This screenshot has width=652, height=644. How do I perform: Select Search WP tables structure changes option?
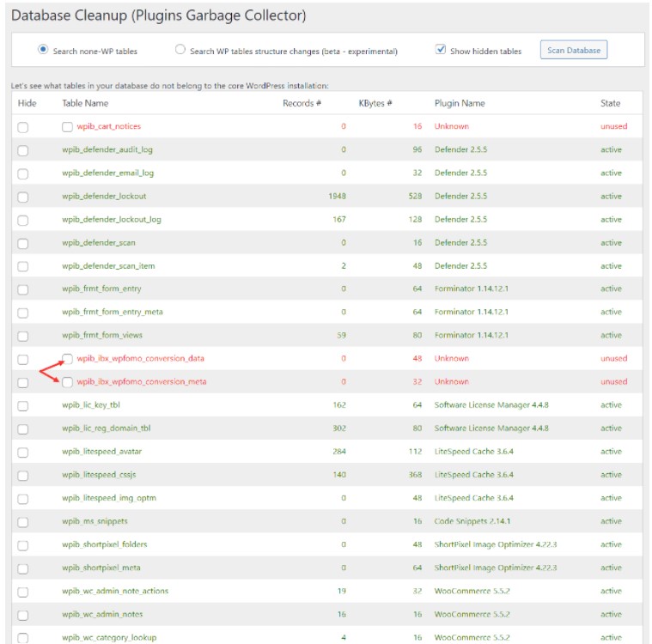pyautogui.click(x=180, y=50)
